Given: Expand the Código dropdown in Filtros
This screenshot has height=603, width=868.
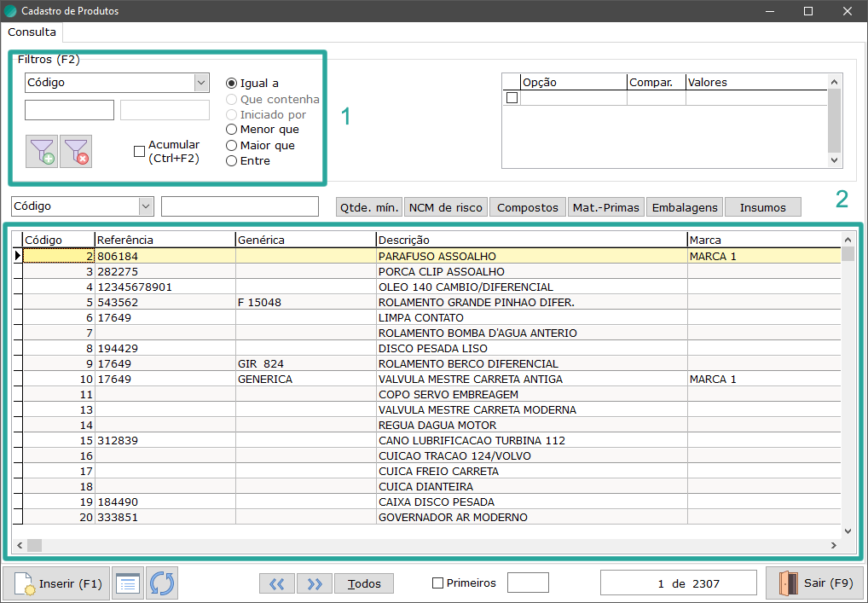Looking at the screenshot, I should 201,83.
